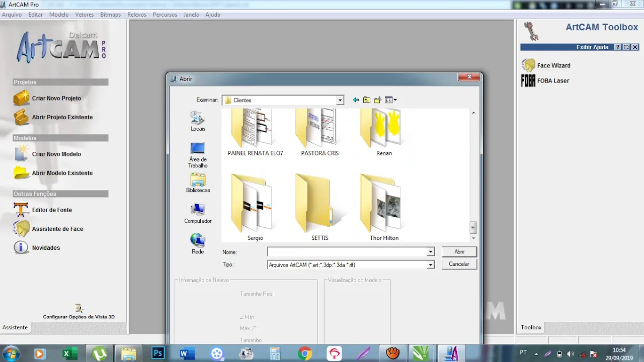This screenshot has height=362, width=644.
Task: Open Face Wizard in the Toolbox
Action: [x=553, y=65]
